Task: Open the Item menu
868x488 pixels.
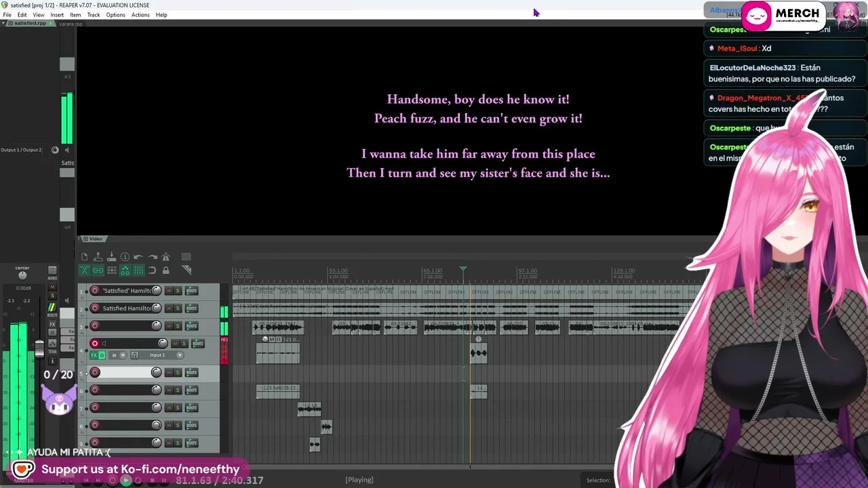Action: (x=75, y=15)
